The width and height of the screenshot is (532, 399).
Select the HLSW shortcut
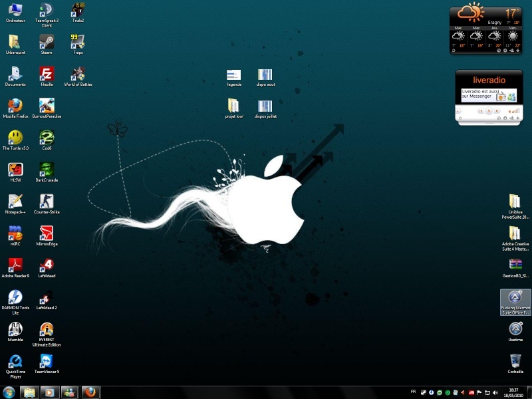15,172
